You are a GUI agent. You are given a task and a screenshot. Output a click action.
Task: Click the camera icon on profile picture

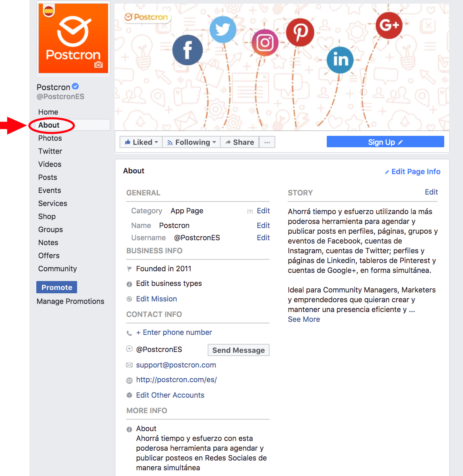click(98, 65)
